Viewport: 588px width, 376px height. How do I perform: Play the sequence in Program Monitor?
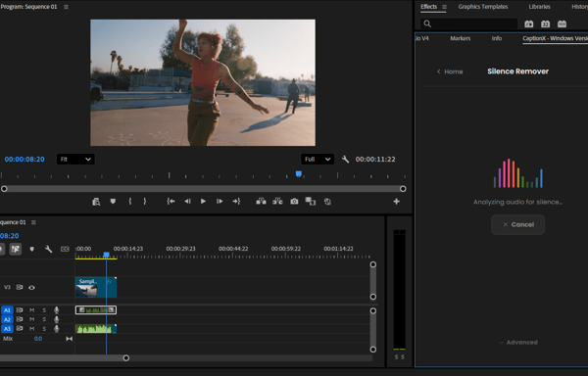(x=203, y=202)
